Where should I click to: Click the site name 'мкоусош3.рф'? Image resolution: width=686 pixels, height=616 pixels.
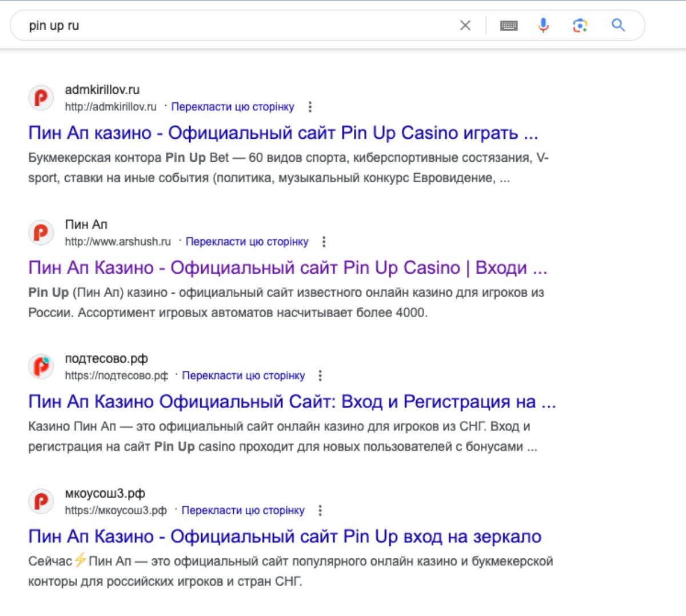tap(105, 494)
